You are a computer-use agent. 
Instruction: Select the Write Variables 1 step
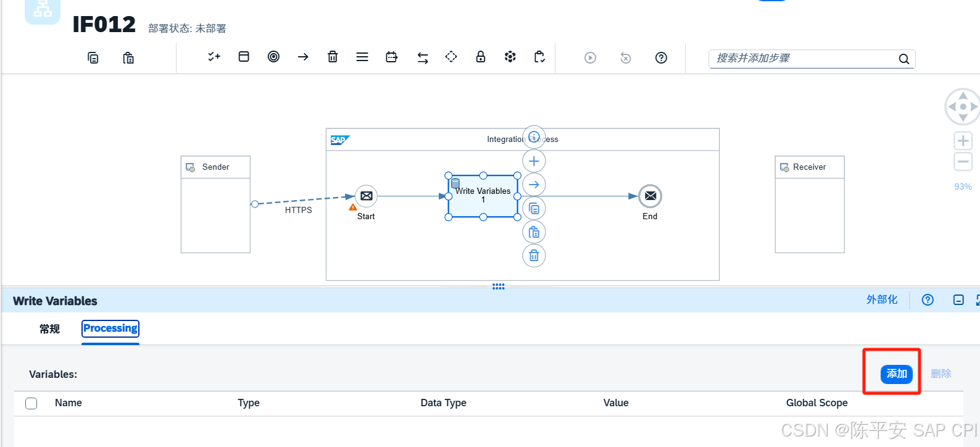click(483, 196)
